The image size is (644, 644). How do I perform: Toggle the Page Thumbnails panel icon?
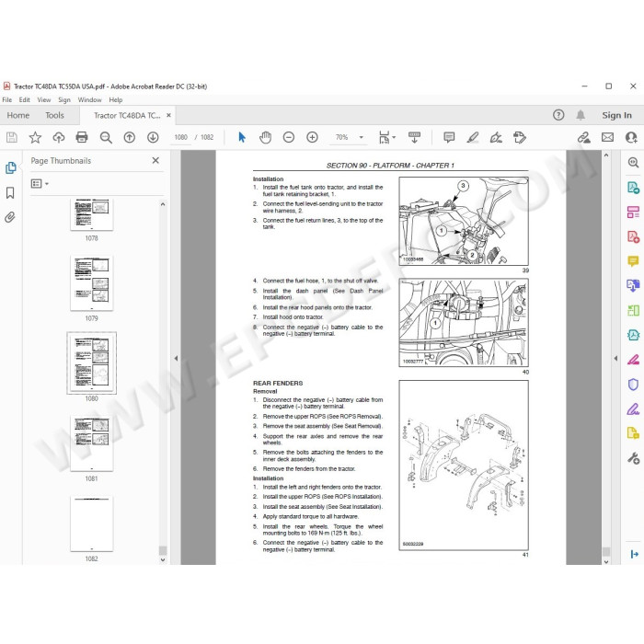tap(11, 167)
